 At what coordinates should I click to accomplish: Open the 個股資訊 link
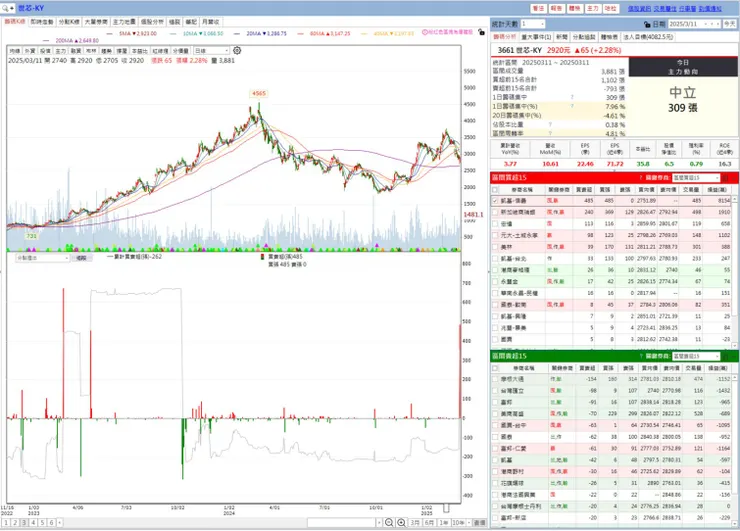coord(639,8)
